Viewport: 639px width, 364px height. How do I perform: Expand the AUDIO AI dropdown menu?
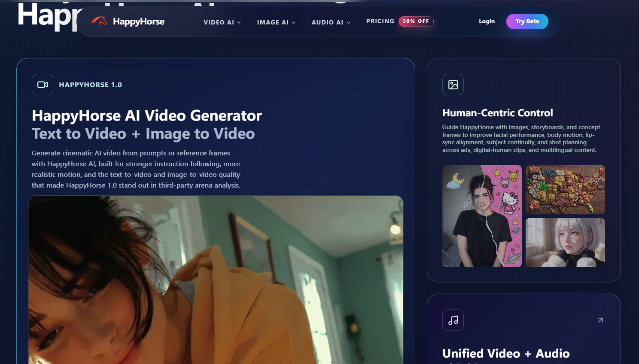pyautogui.click(x=331, y=22)
